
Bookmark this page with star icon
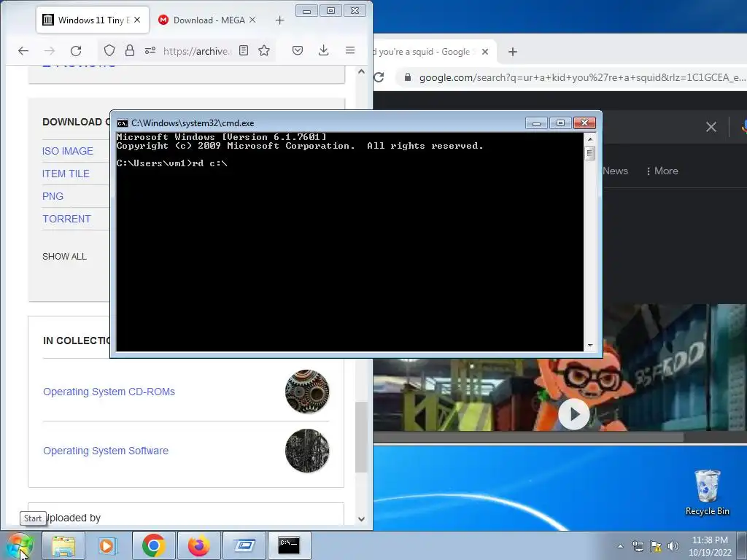tap(264, 50)
